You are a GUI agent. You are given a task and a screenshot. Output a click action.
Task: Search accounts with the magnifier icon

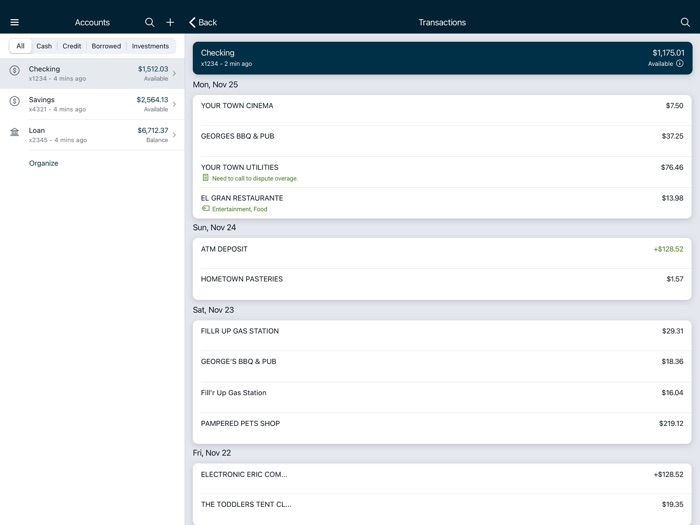[149, 22]
